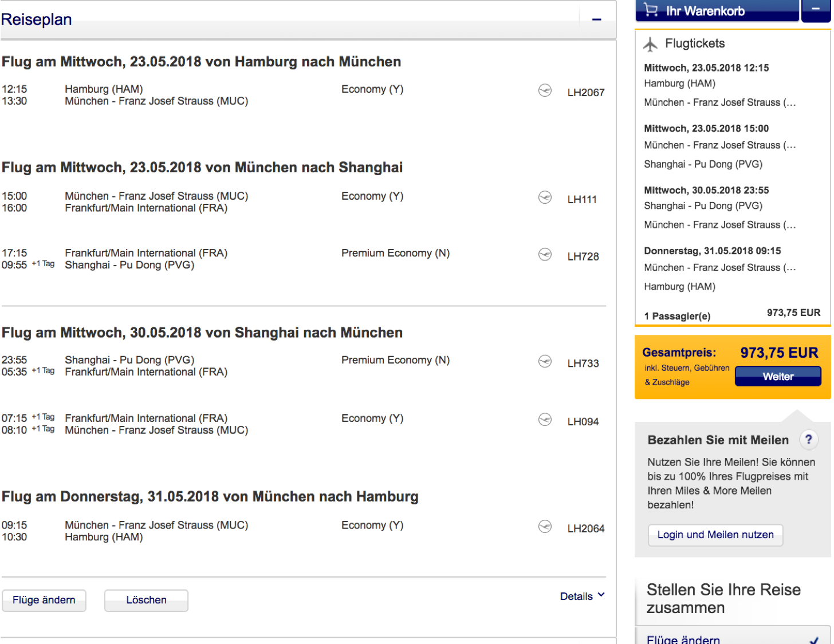Click Shanghai - Pu Dong (PVG) at 23:55
Screen dimensions: 834x644
coord(129,360)
